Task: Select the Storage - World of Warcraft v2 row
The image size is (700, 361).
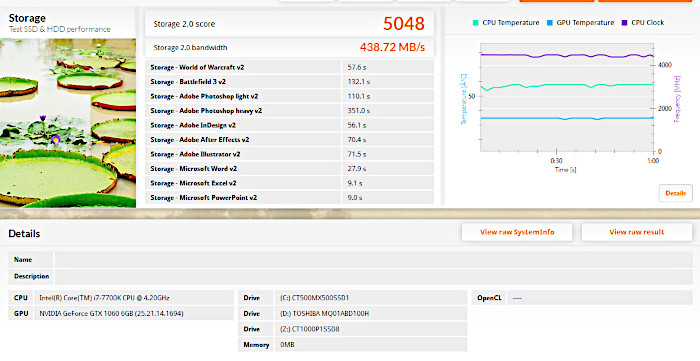Action: 289,67
